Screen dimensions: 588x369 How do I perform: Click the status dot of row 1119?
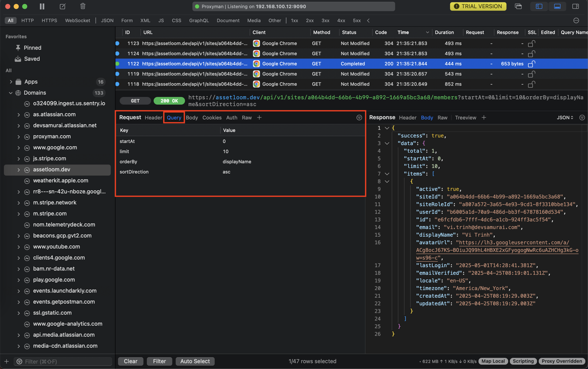coord(118,74)
